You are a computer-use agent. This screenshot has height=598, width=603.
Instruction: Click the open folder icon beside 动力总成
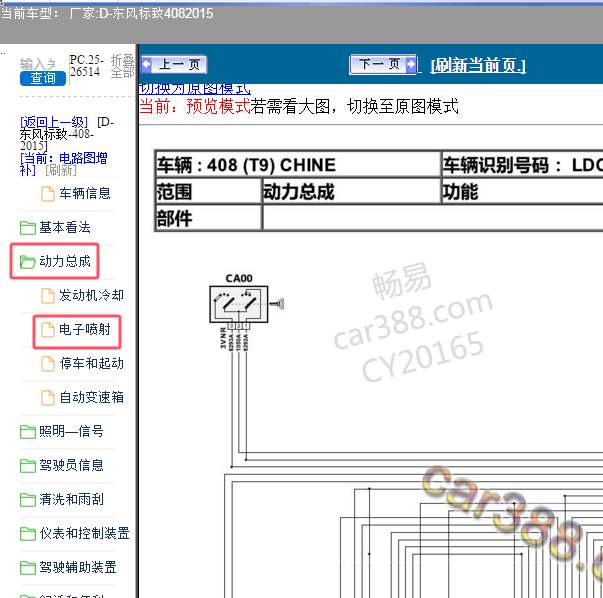28,262
